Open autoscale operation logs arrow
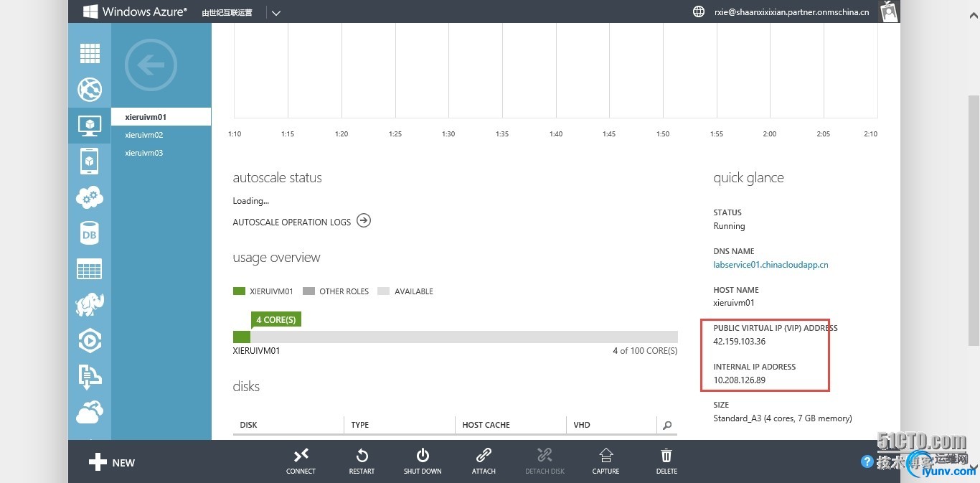Screen dimensions: 980x483 coord(364,220)
